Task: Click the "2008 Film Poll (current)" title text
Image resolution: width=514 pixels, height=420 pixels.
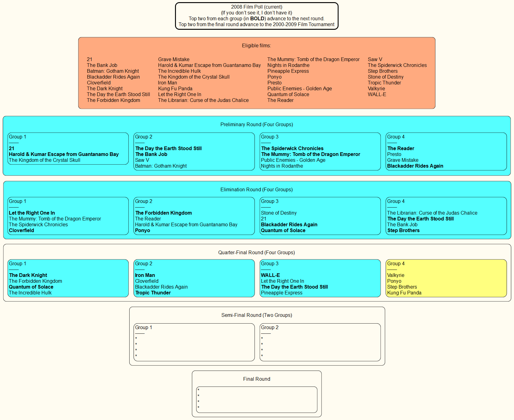Action: [x=256, y=7]
